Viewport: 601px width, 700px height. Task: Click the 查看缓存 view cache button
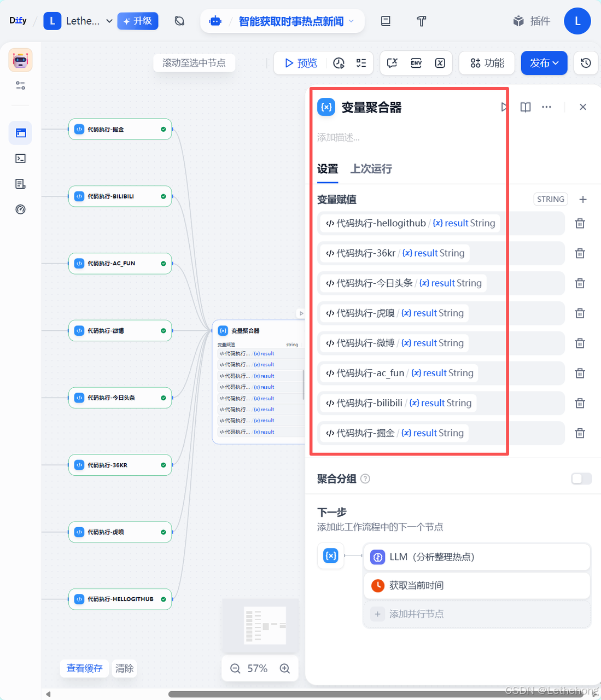click(84, 668)
